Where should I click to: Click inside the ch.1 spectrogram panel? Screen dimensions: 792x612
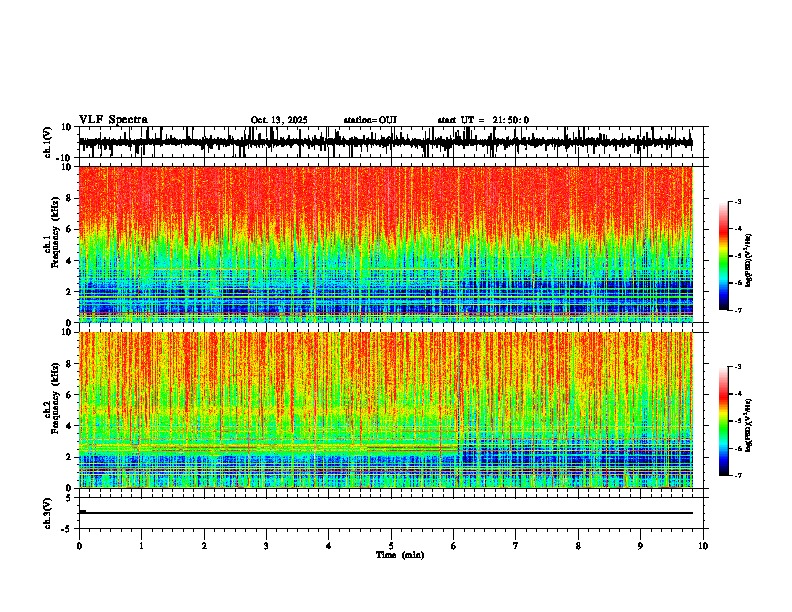pyautogui.click(x=386, y=244)
